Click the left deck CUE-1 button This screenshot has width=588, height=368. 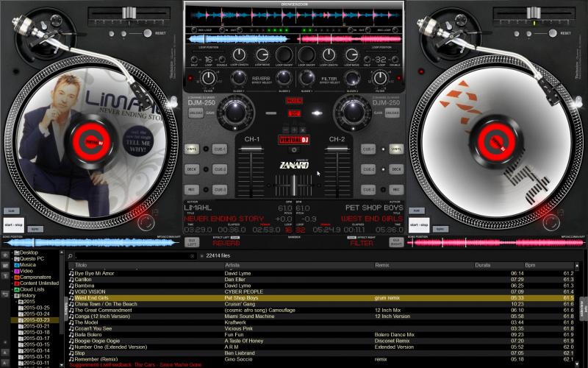click(220, 149)
